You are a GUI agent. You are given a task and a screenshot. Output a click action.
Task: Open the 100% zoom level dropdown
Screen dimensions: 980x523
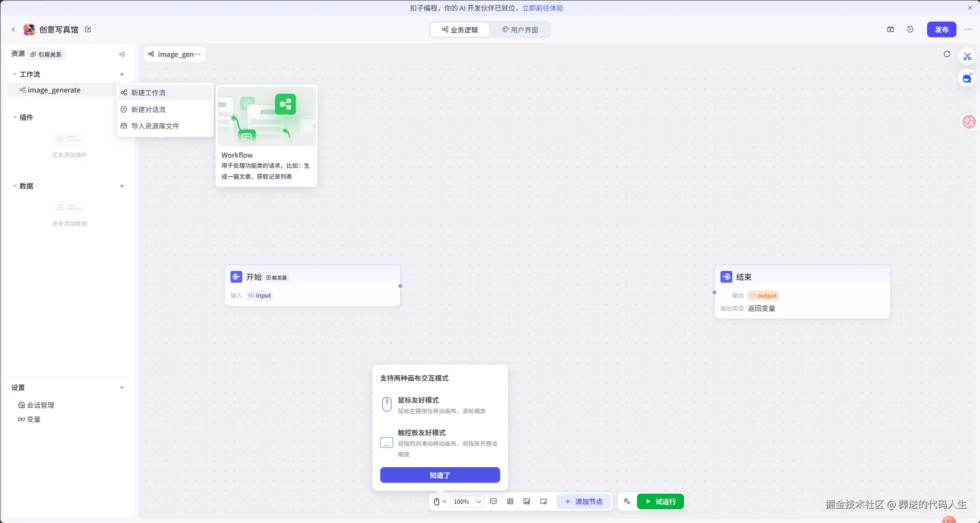(467, 501)
